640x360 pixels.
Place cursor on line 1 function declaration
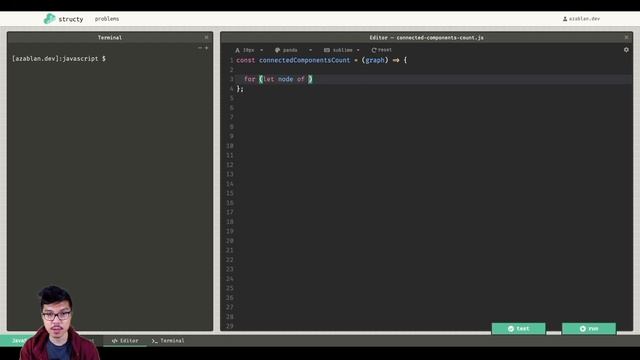[322, 60]
